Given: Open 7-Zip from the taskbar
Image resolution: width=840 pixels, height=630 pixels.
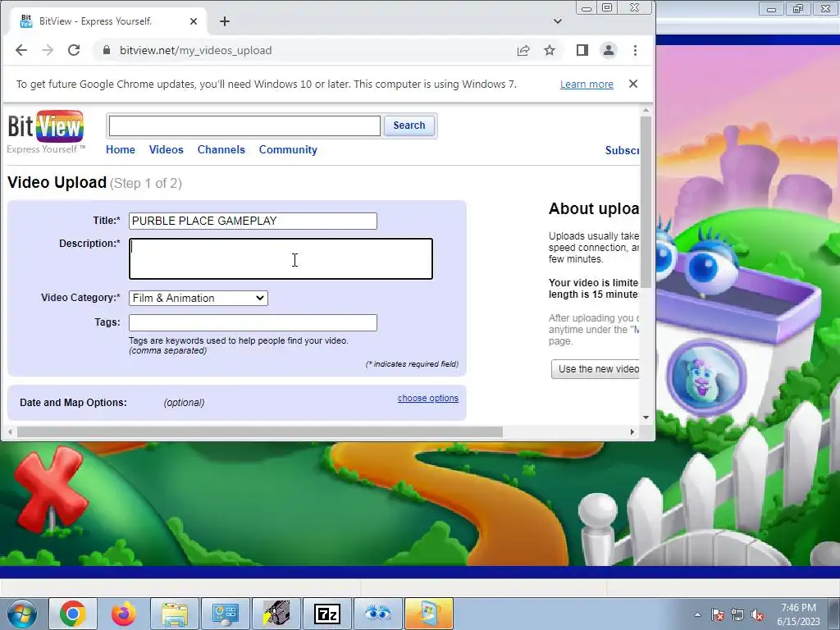Looking at the screenshot, I should (326, 614).
